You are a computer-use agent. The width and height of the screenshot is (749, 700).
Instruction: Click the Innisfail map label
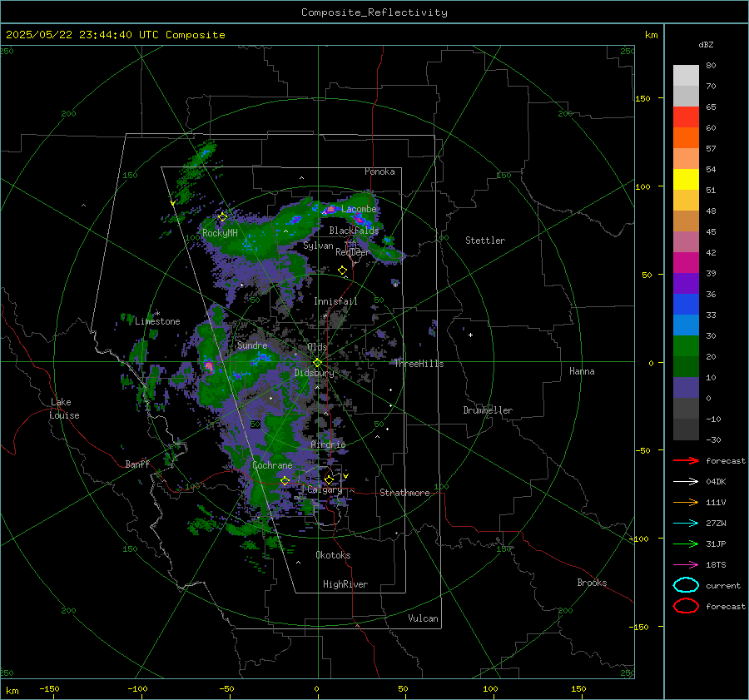pyautogui.click(x=335, y=301)
